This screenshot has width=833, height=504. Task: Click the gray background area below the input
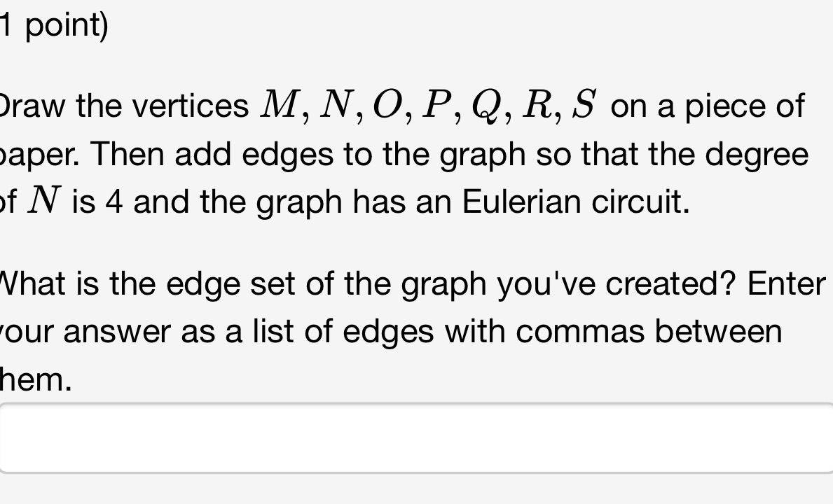[x=416, y=490]
